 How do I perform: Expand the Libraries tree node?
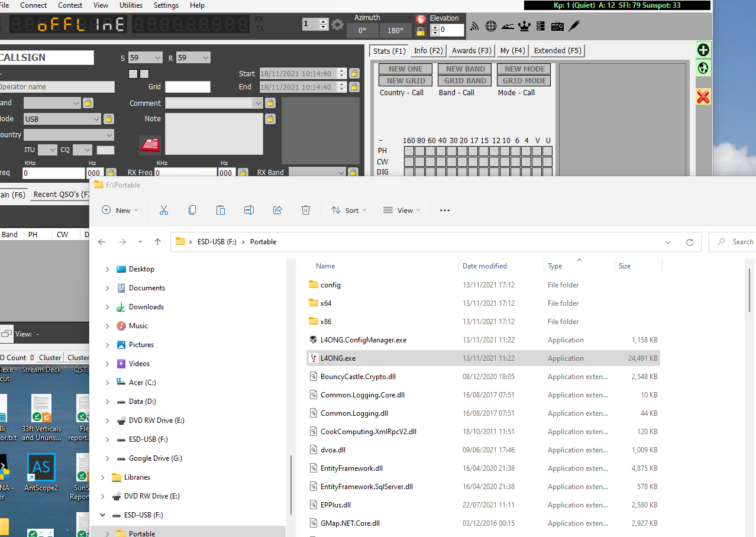pyautogui.click(x=102, y=477)
